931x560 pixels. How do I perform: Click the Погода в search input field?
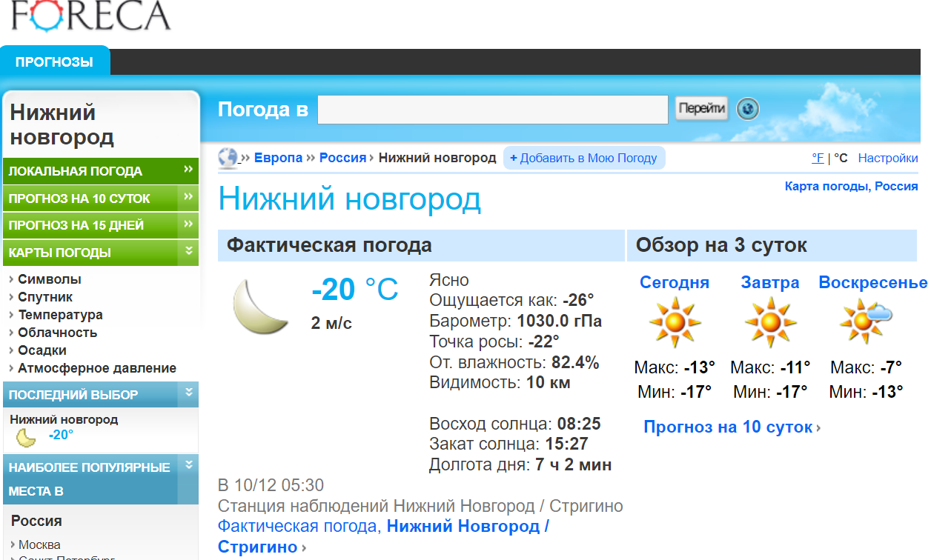[492, 110]
